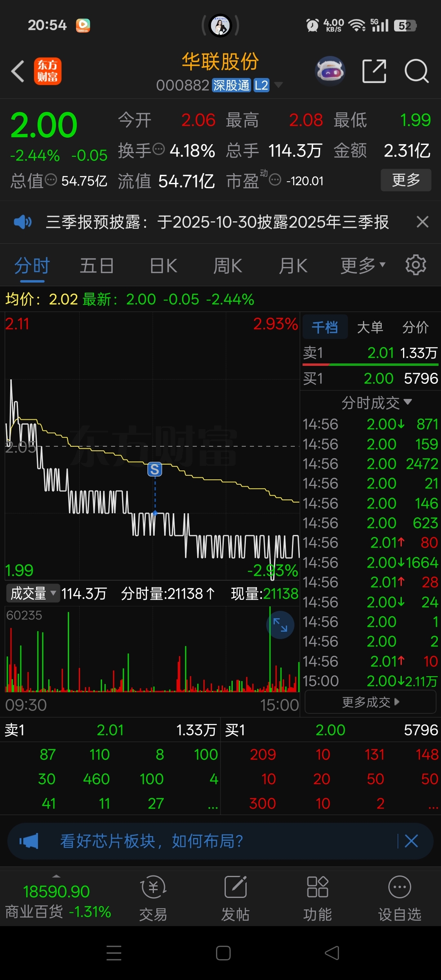Tap 买1 2.00 5796 side panel row

(370, 379)
